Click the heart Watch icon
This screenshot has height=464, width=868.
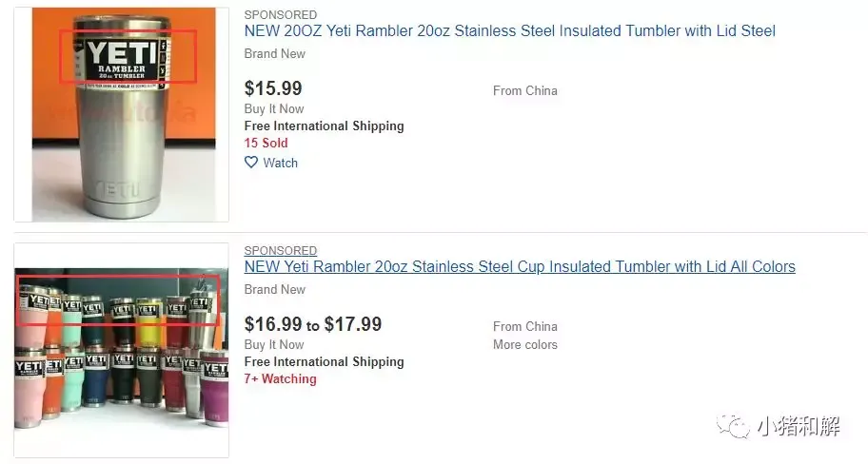251,163
